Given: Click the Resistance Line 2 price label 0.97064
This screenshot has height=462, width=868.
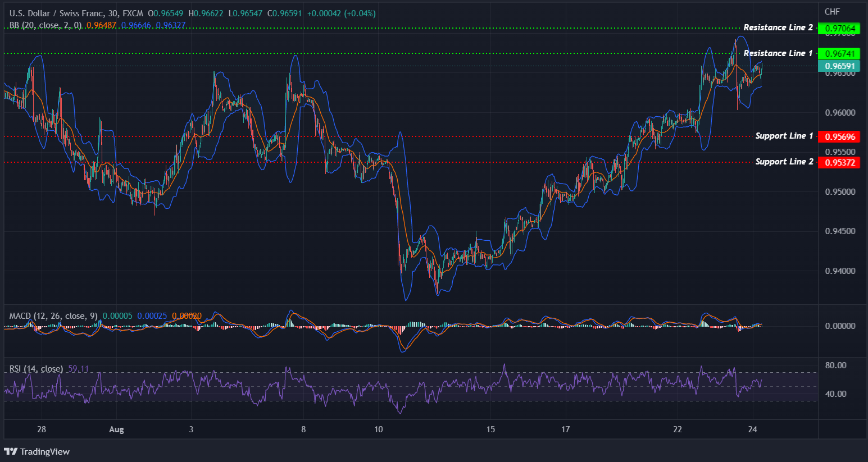Looking at the screenshot, I should click(839, 28).
